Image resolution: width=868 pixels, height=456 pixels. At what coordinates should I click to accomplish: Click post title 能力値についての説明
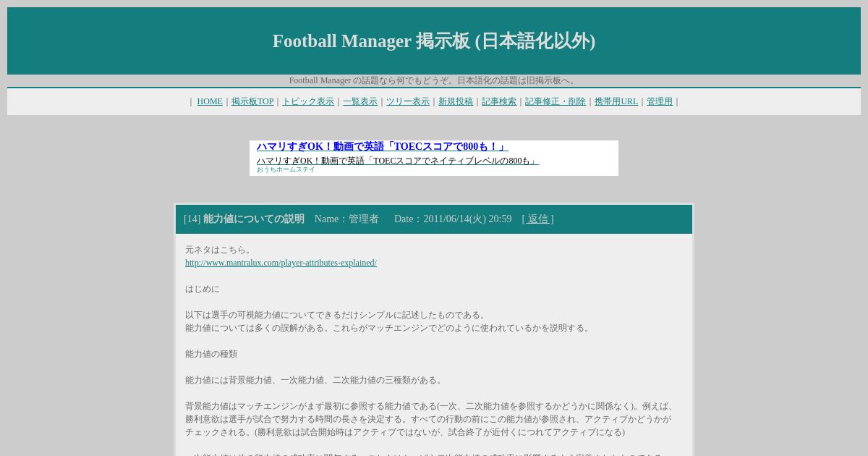[254, 219]
